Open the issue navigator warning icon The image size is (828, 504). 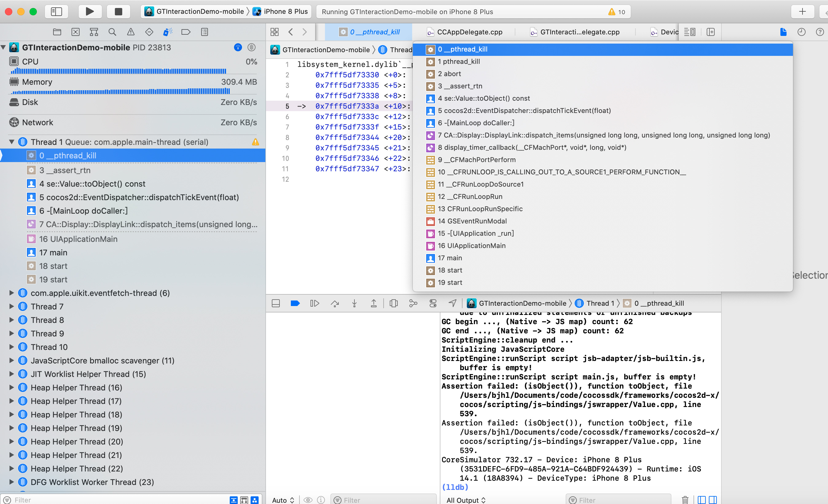click(x=131, y=32)
